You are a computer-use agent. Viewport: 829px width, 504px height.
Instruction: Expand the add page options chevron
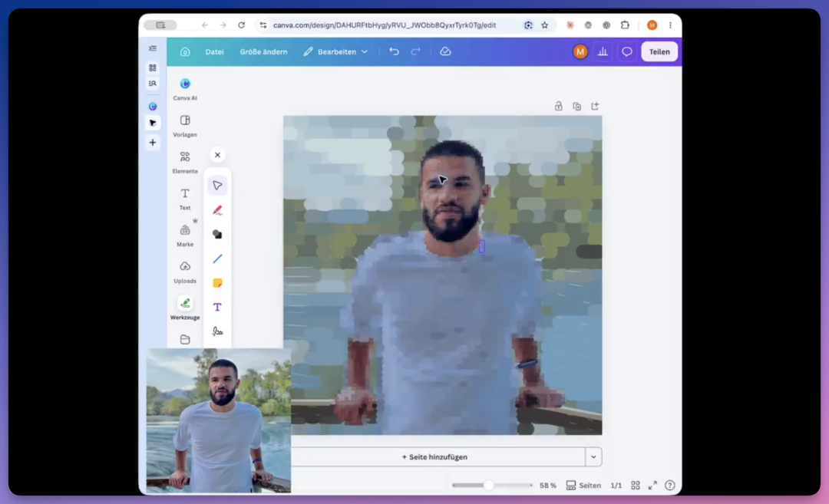(593, 457)
